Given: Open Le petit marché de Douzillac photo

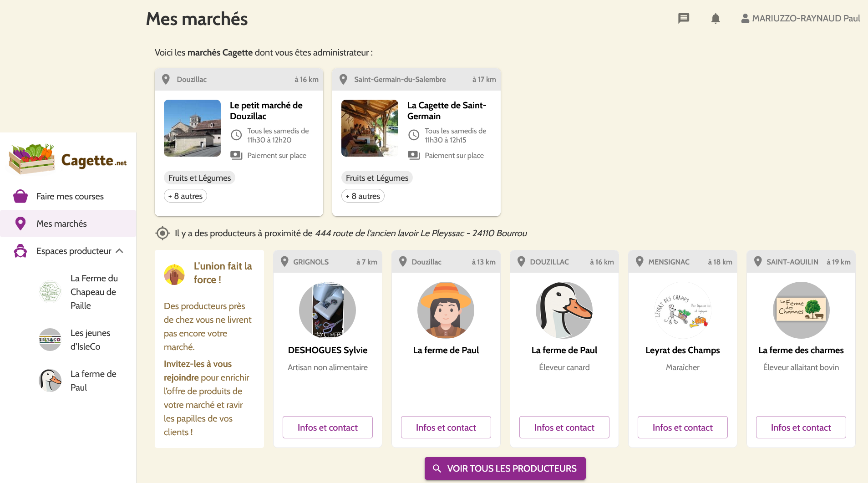Looking at the screenshot, I should [192, 128].
